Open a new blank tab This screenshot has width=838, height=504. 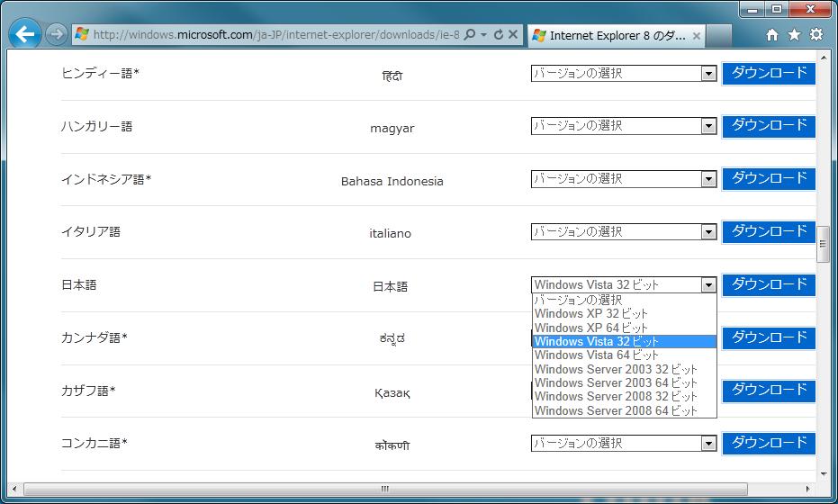coord(719,36)
